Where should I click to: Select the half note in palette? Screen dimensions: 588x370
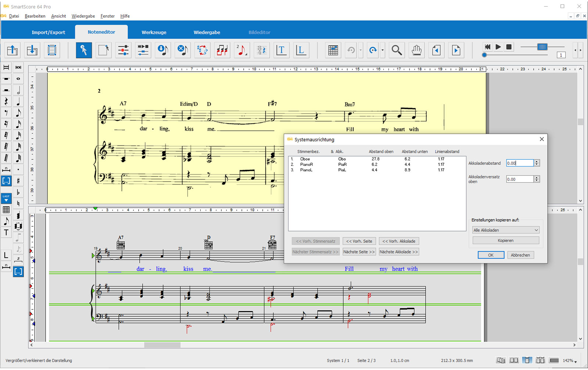click(18, 90)
